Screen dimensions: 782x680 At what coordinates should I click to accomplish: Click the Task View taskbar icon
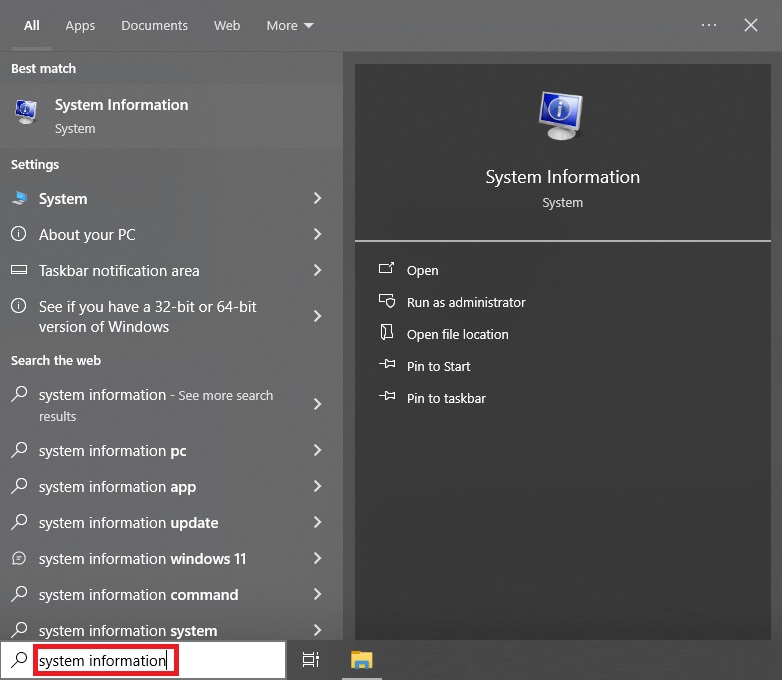coord(311,660)
